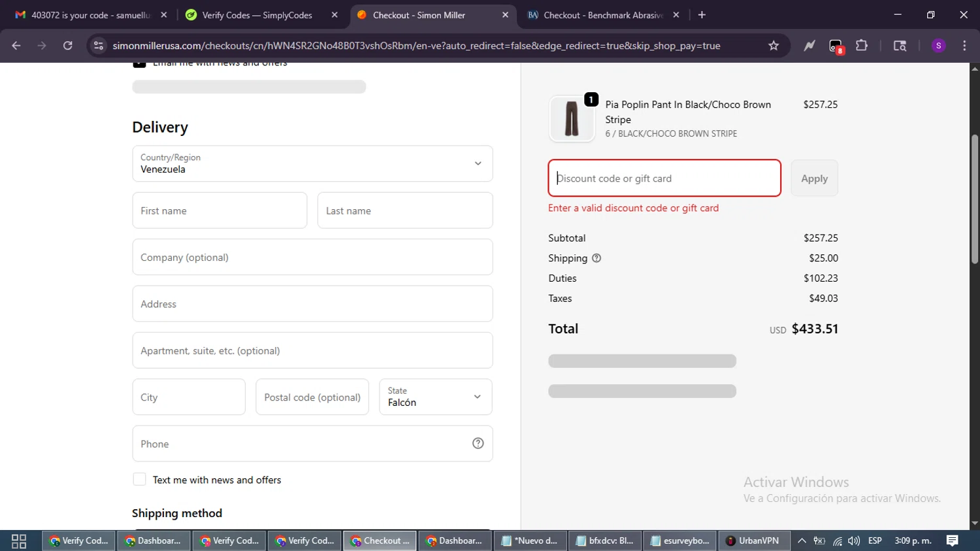Screen dimensions: 980x551
Task: Open Chrome profile avatar S
Action: tap(939, 46)
